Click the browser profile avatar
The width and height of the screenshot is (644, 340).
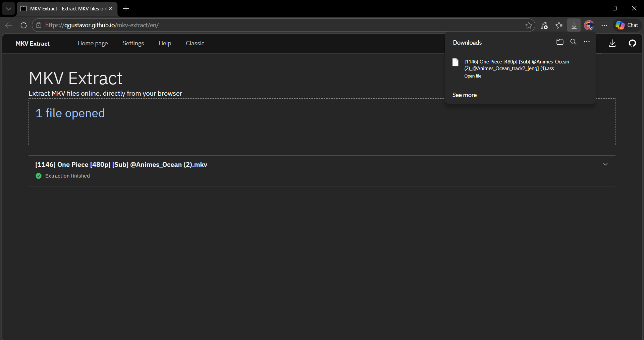589,25
